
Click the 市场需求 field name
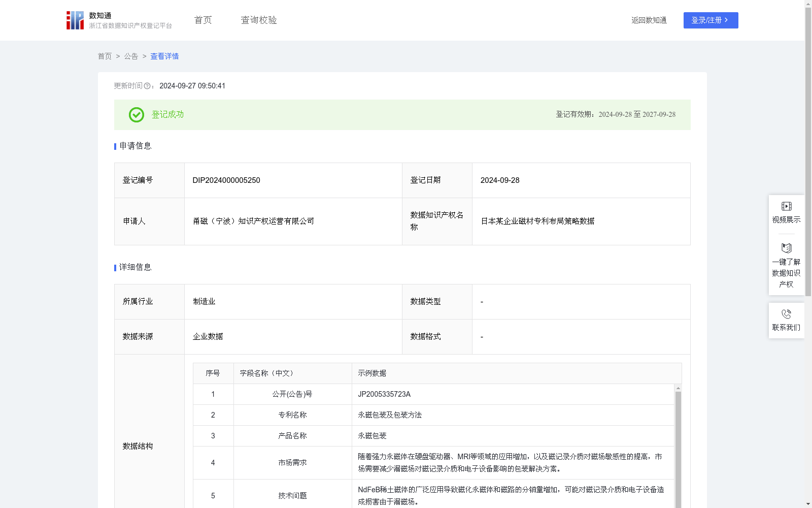(x=292, y=463)
